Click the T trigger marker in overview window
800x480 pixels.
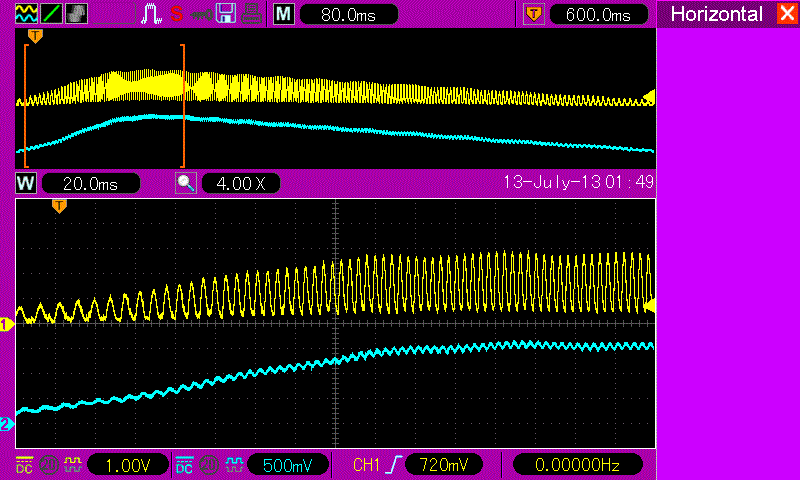pos(35,36)
